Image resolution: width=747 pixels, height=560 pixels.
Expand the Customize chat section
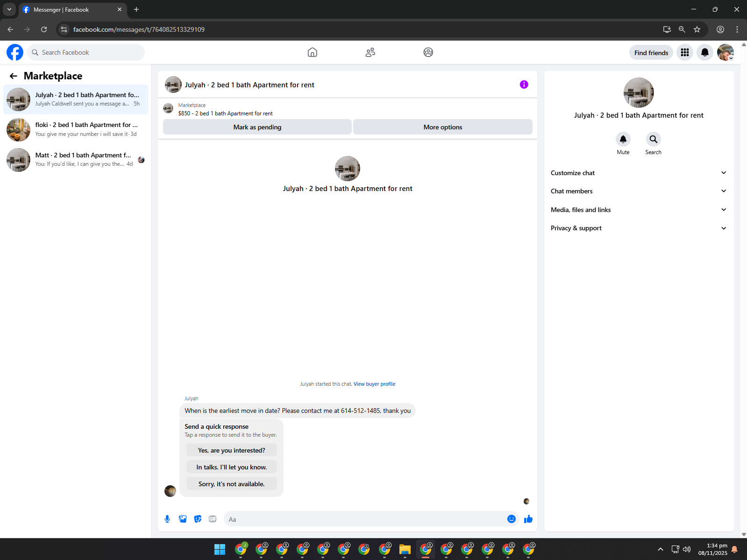pos(639,173)
